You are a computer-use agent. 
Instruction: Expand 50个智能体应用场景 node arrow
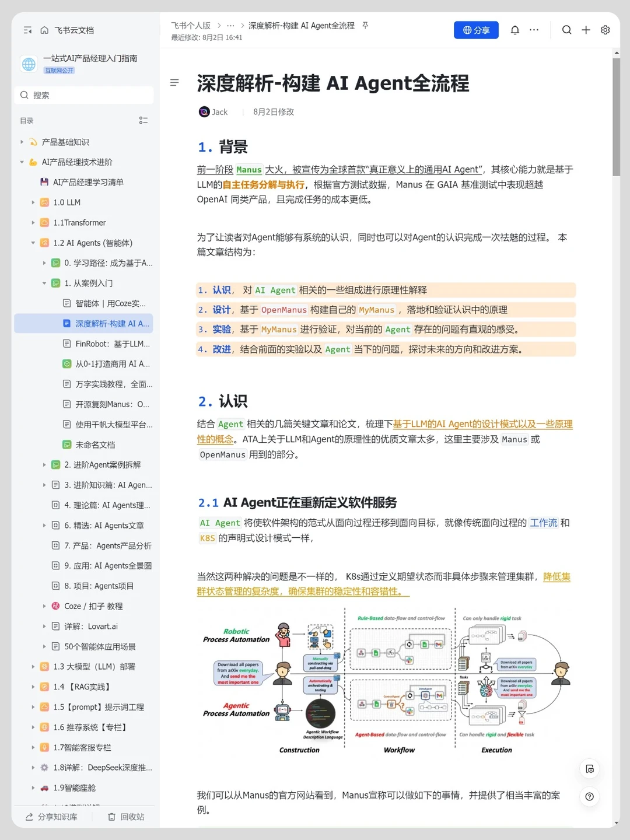tap(44, 646)
